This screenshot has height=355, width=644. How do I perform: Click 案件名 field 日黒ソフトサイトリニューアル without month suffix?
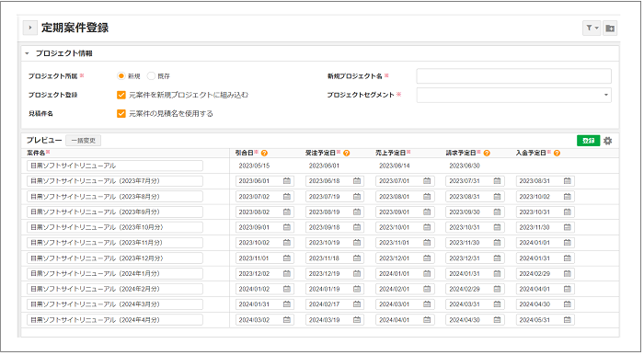pyautogui.click(x=115, y=166)
